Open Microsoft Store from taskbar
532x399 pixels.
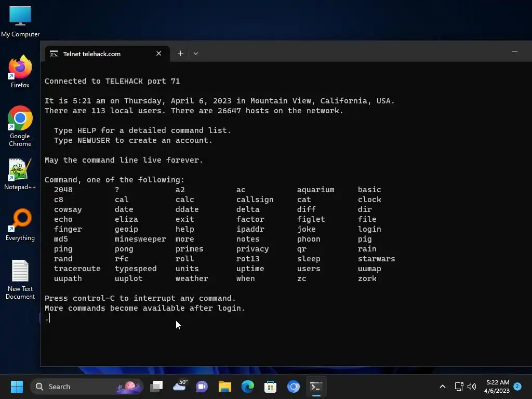pyautogui.click(x=270, y=387)
